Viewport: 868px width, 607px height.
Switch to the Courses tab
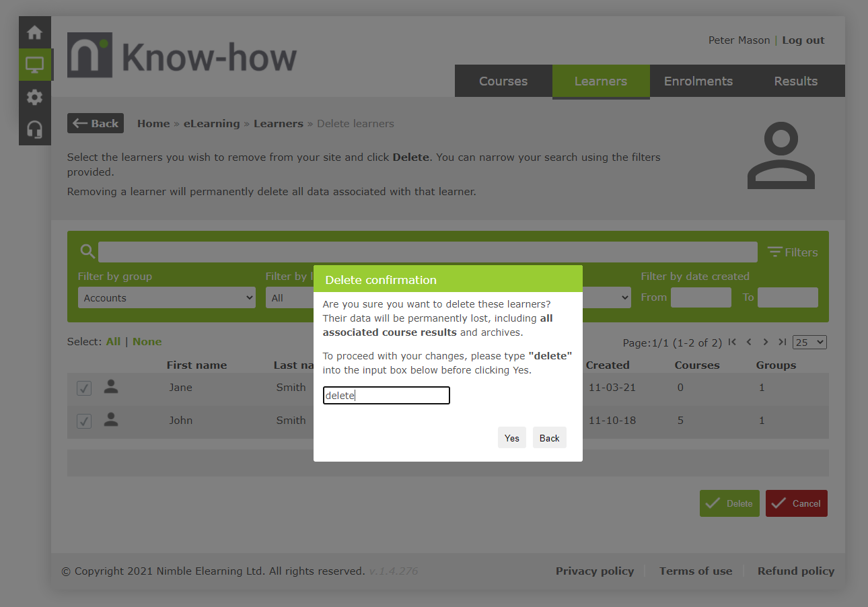tap(503, 81)
